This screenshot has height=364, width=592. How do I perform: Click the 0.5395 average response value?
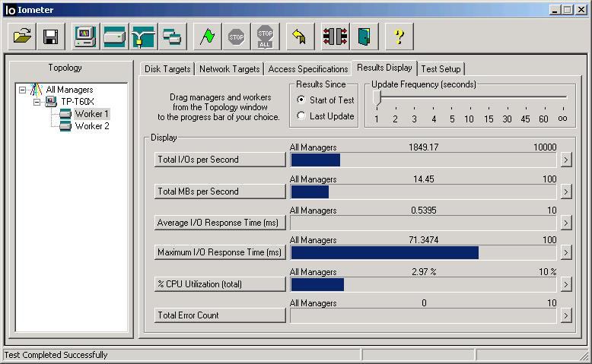(424, 210)
